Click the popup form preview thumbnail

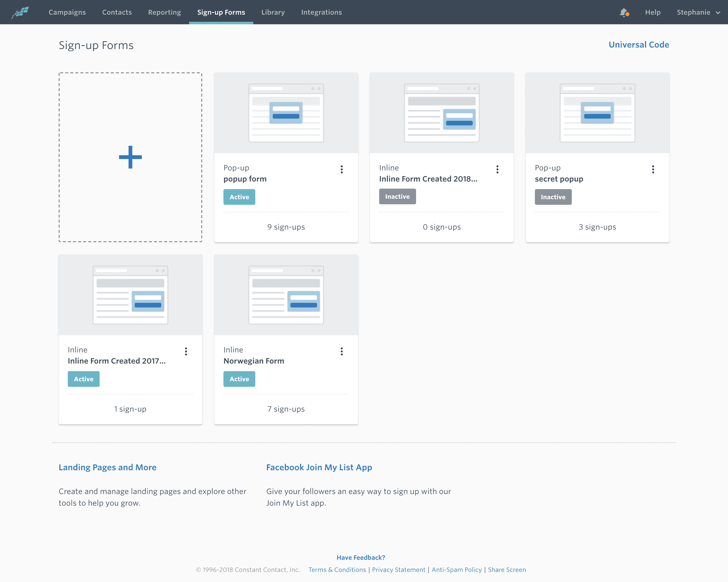click(286, 113)
